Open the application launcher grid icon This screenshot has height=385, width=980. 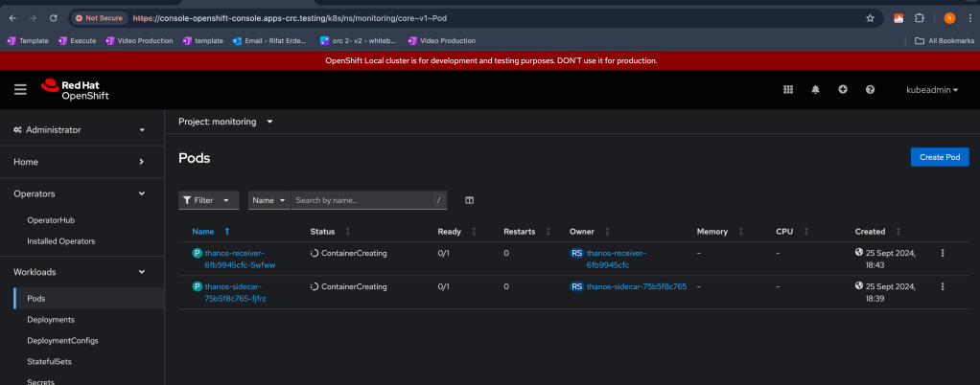[788, 90]
